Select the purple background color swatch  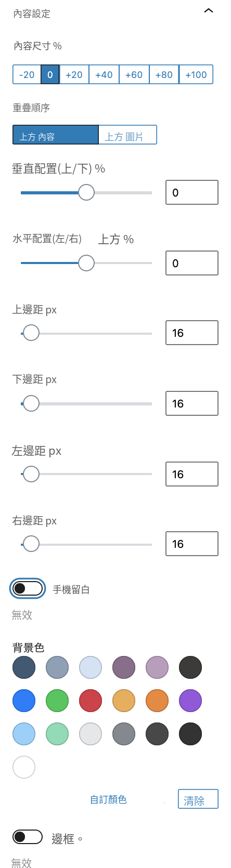pyautogui.click(x=190, y=701)
